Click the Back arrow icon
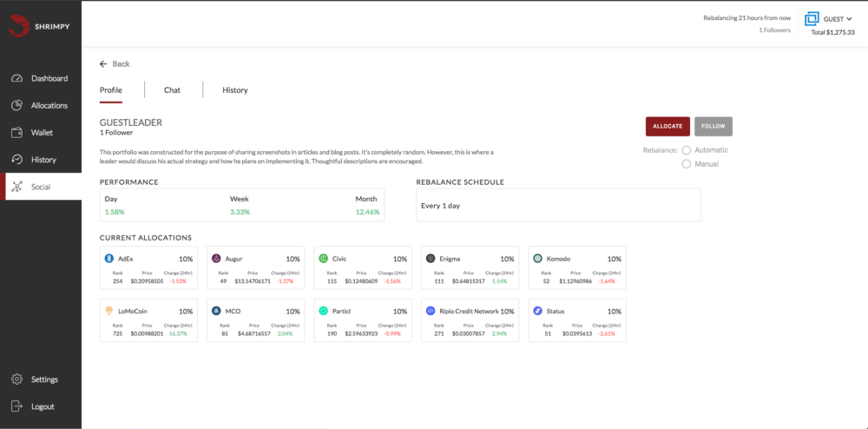The image size is (868, 429). 103,63
